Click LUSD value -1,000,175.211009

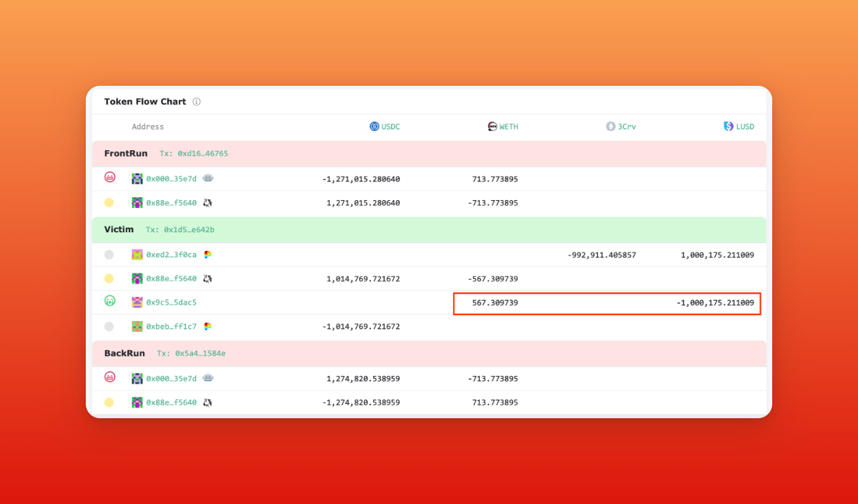pos(715,303)
